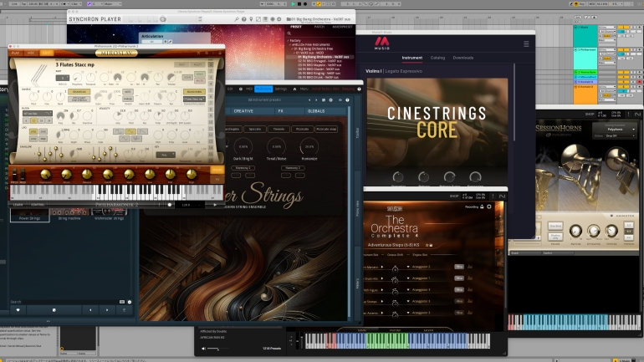Open the Arpeggiator 2 dropdown in The Orchestra
644x362 pixels.
(x=418, y=267)
